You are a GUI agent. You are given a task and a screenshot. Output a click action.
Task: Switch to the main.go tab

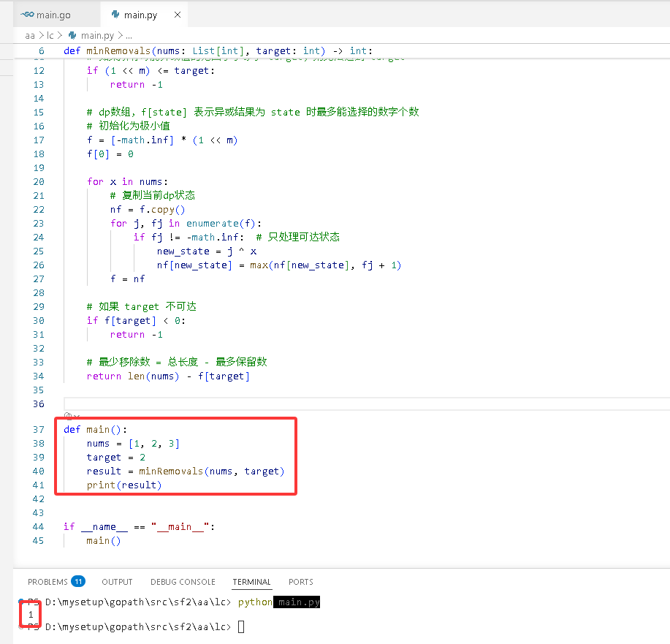pyautogui.click(x=46, y=15)
